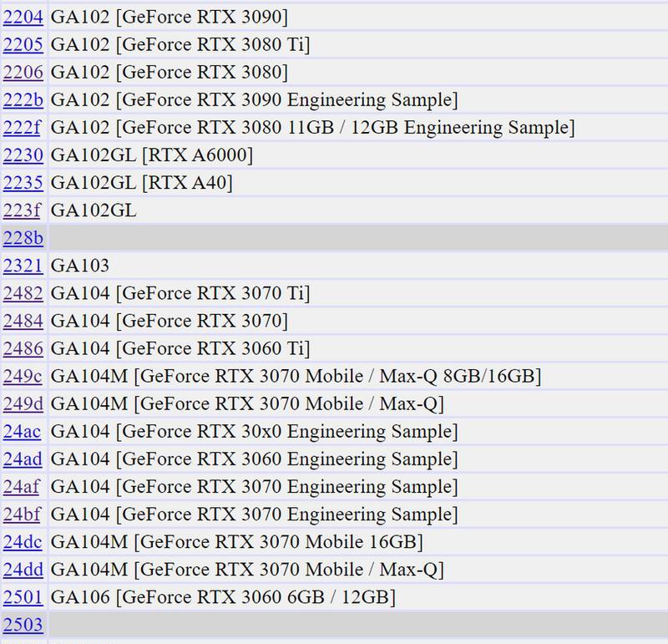Open device ID link 2482
This screenshot has height=644, width=668.
pos(23,293)
